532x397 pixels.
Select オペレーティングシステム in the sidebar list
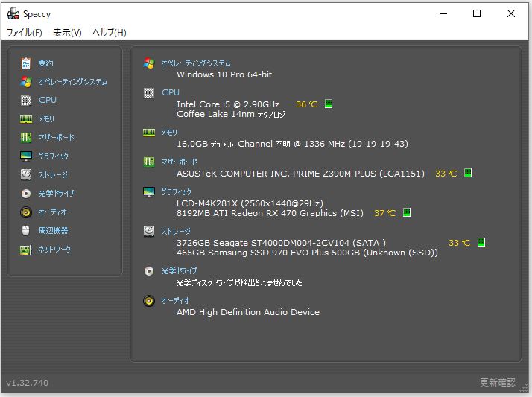(x=72, y=82)
